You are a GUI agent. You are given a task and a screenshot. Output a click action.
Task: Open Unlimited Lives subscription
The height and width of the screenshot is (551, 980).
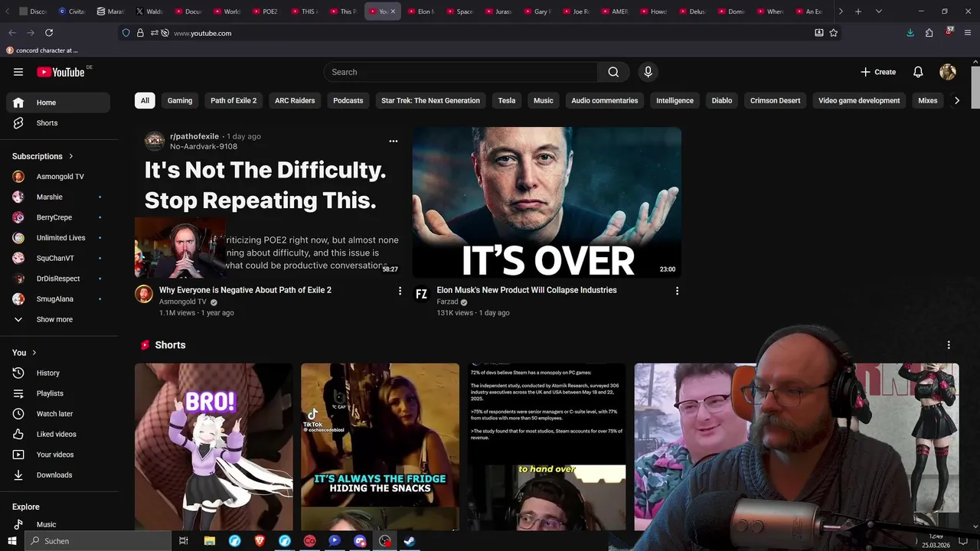[58, 238]
